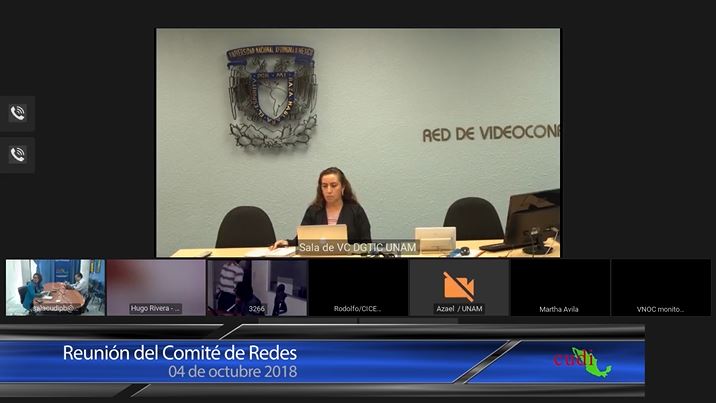
Task: Click the upper phone call participant icon
Action: click(17, 113)
